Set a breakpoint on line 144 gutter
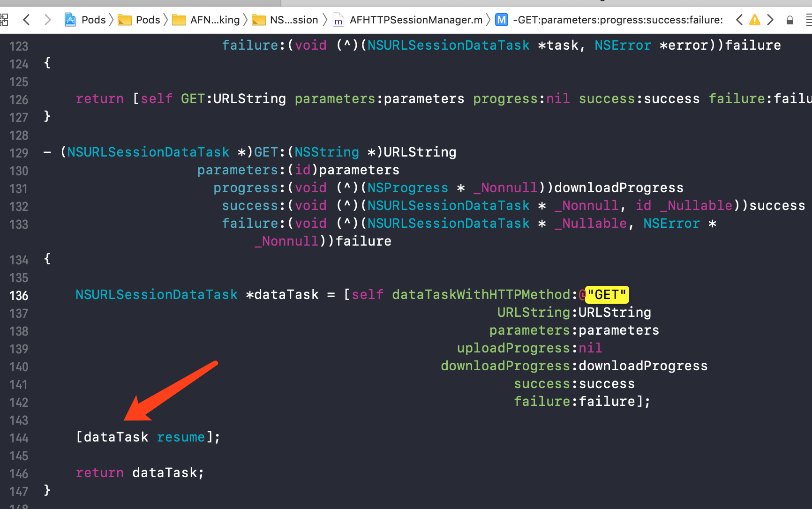The width and height of the screenshot is (812, 509). [18, 437]
